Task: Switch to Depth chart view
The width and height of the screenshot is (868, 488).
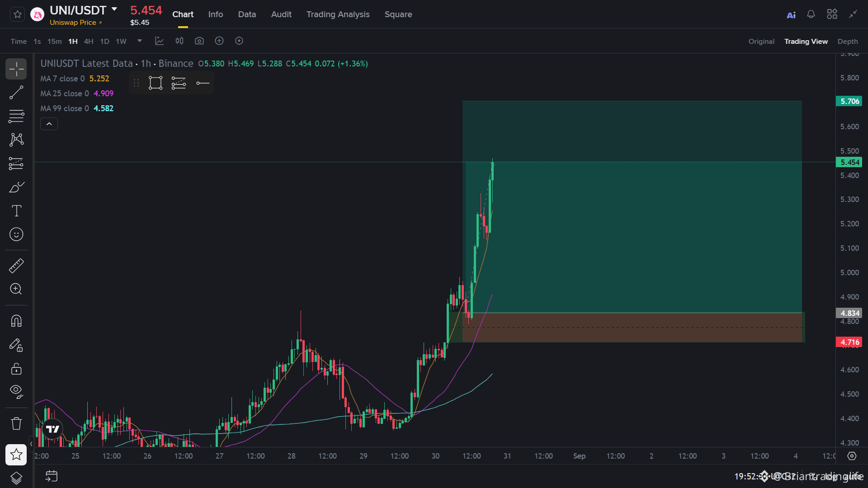Action: point(847,41)
